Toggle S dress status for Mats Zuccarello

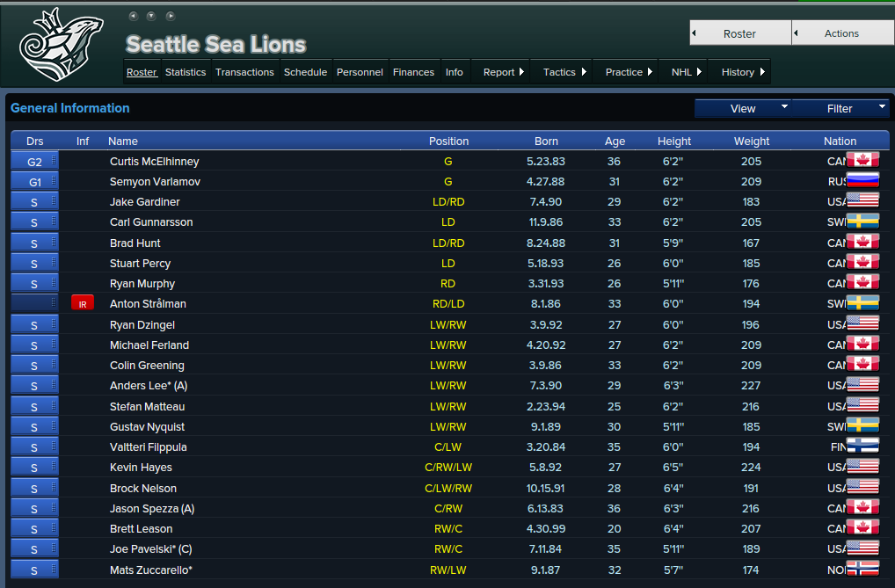(x=34, y=570)
